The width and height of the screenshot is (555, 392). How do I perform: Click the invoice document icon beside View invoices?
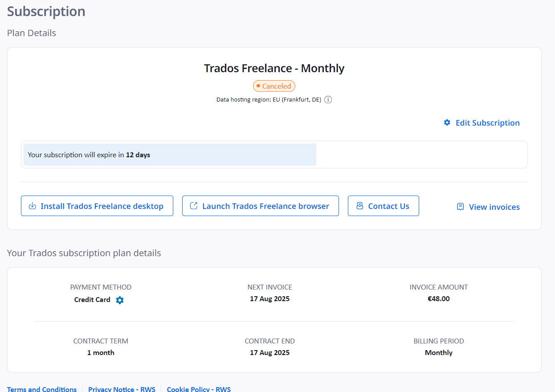click(x=460, y=207)
